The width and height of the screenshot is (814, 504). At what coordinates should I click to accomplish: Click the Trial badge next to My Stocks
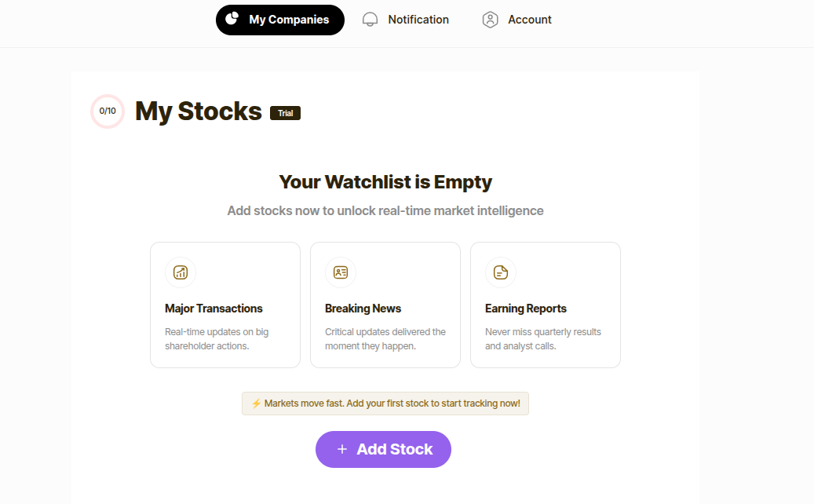coord(285,113)
